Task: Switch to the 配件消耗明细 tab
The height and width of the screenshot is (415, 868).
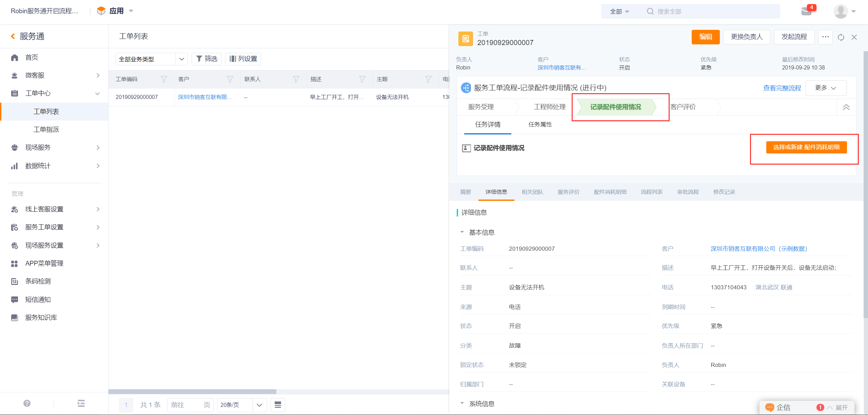Action: (x=610, y=192)
